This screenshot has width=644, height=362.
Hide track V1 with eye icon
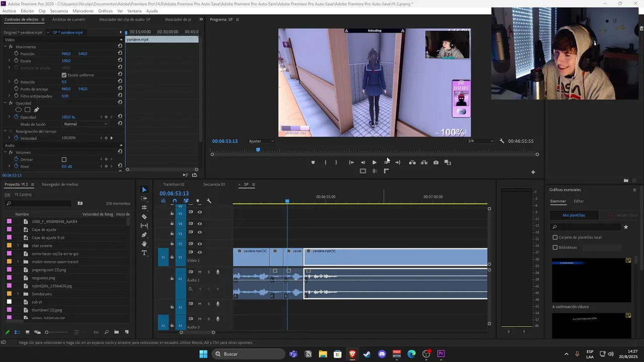200,252
